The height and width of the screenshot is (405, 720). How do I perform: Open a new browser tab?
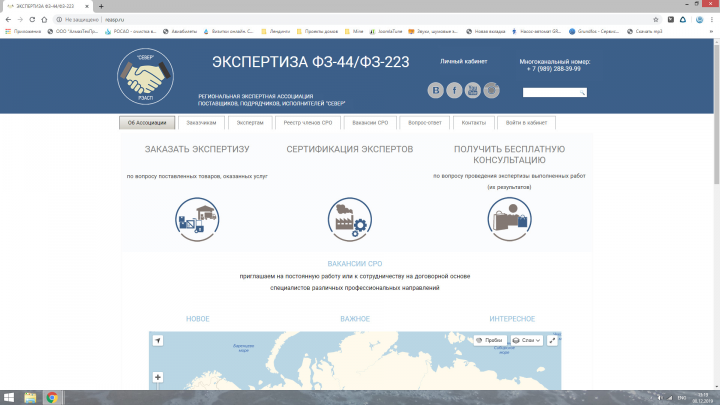tap(101, 6)
